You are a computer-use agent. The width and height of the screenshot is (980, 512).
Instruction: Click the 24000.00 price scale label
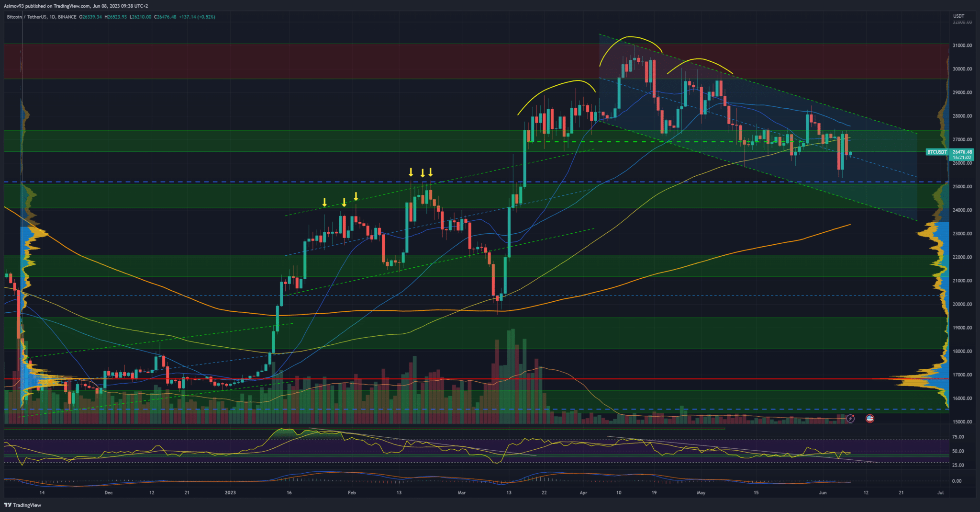tap(962, 210)
